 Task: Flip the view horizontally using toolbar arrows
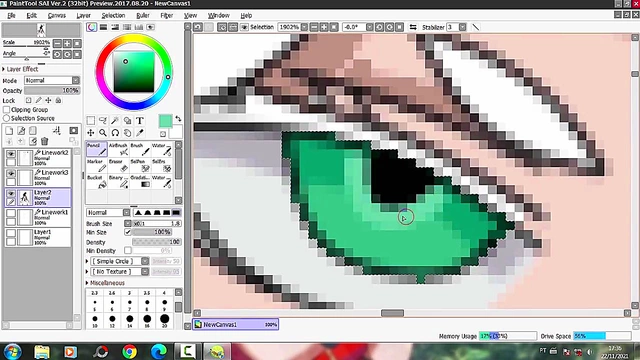413,27
